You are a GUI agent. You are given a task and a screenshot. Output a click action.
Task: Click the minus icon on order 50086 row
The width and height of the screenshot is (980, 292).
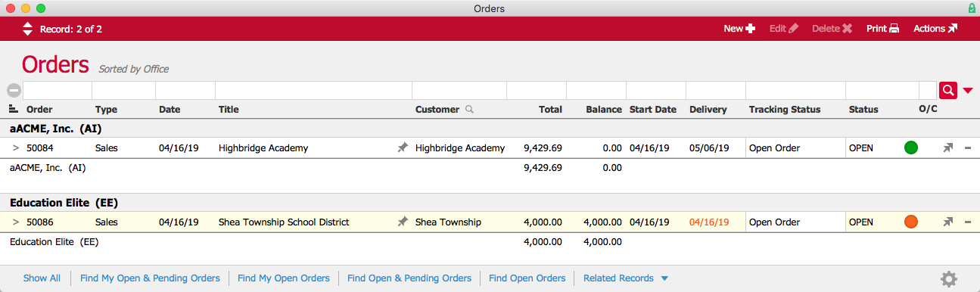(968, 222)
